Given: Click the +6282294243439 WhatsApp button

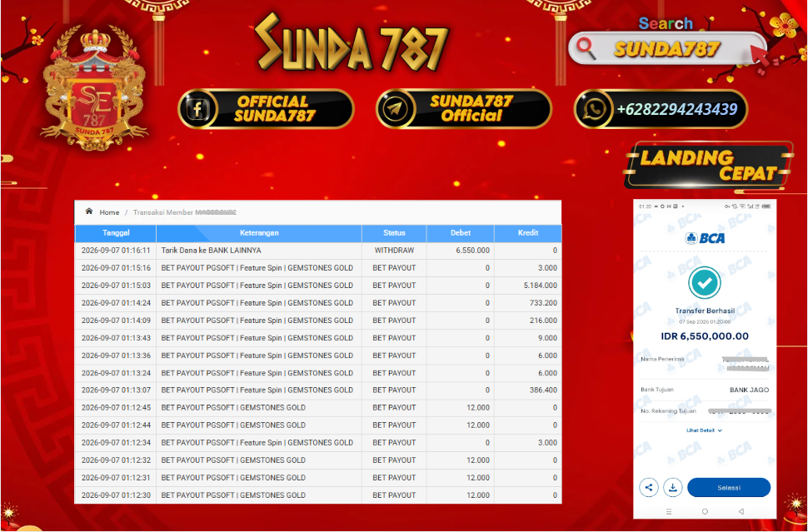Looking at the screenshot, I should (661, 109).
